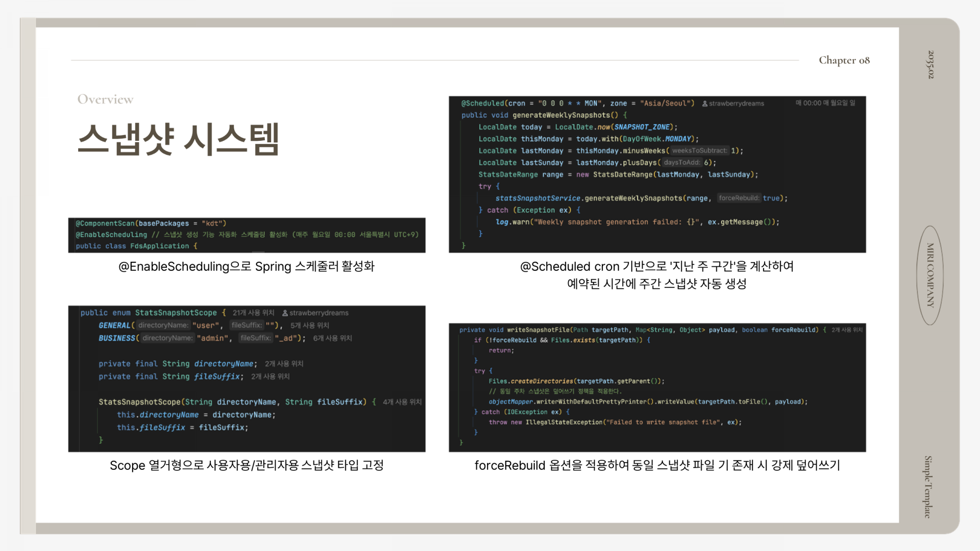The height and width of the screenshot is (551, 980).
Task: Click the Overview heading text
Action: tap(105, 99)
